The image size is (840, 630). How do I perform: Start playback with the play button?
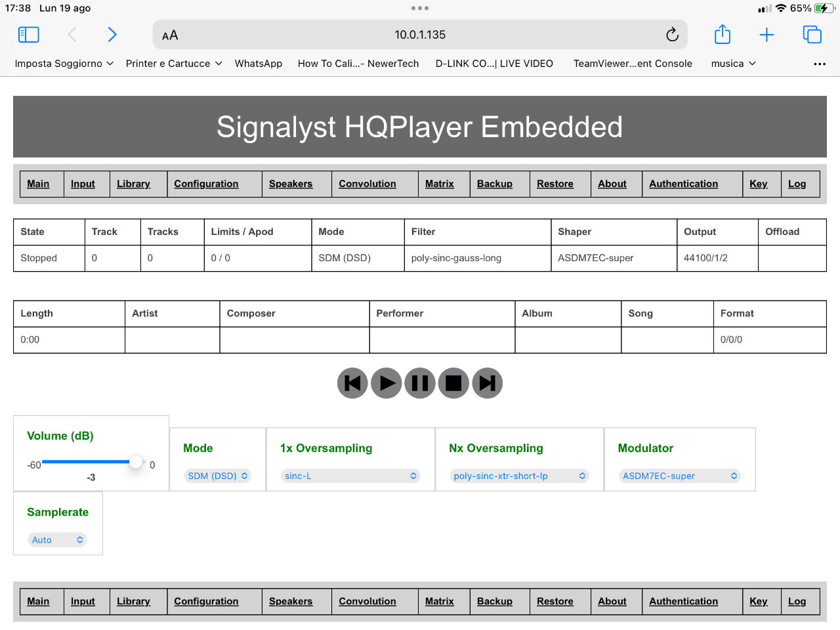tap(387, 383)
